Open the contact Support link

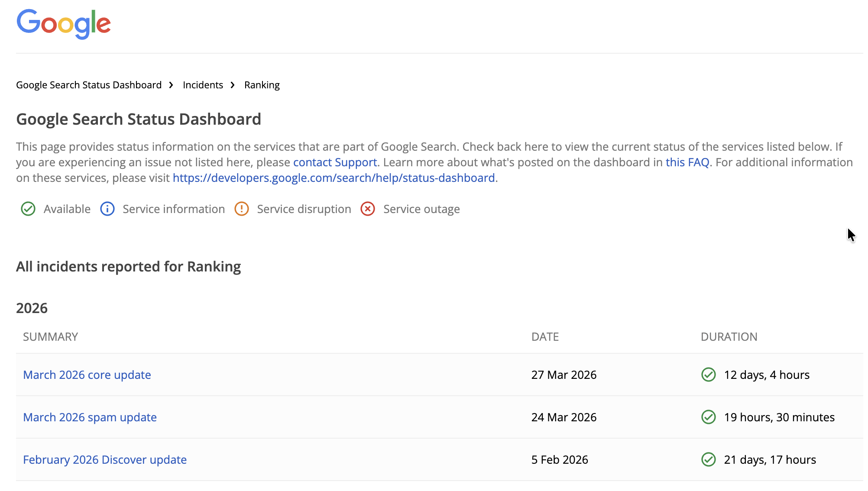(335, 162)
